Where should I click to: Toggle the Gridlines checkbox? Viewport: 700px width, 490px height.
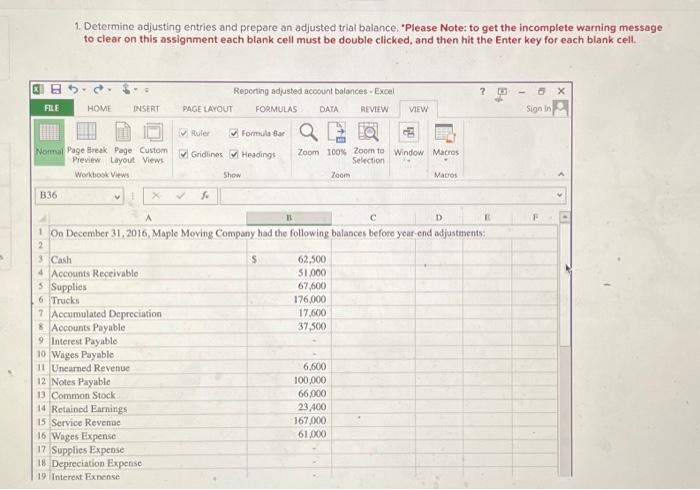pyautogui.click(x=183, y=154)
